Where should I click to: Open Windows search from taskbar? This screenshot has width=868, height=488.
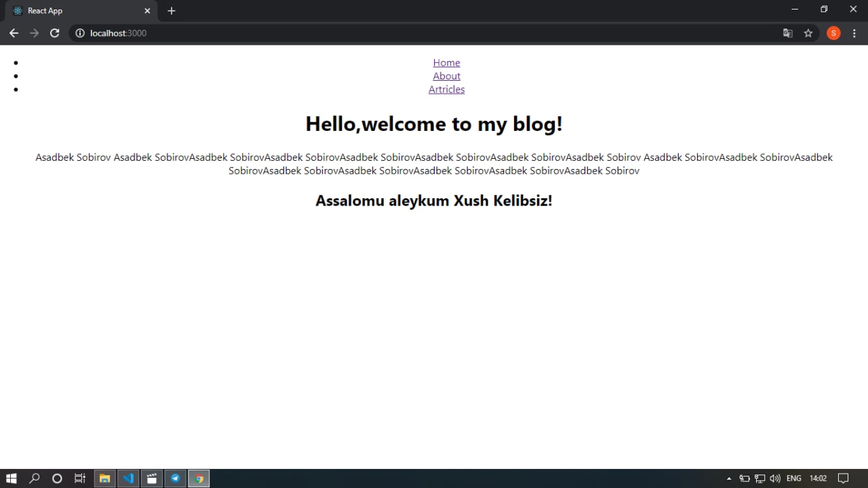click(35, 478)
